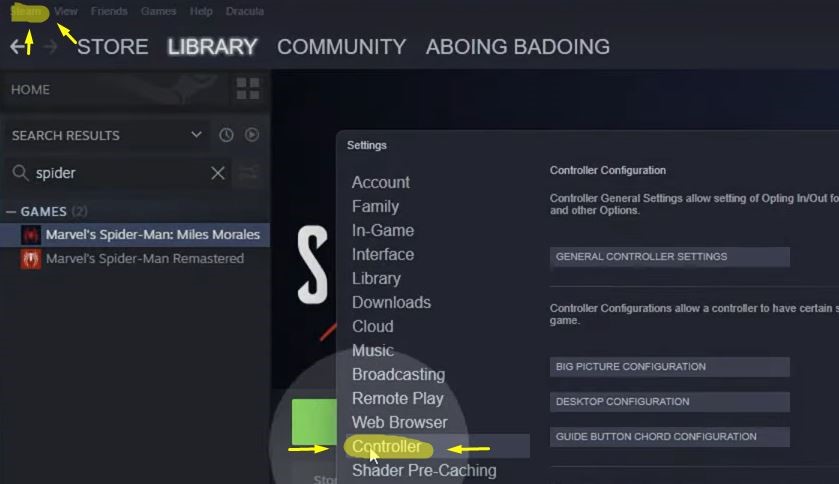Click the Settings window title
This screenshot has width=839, height=484.
[x=367, y=145]
